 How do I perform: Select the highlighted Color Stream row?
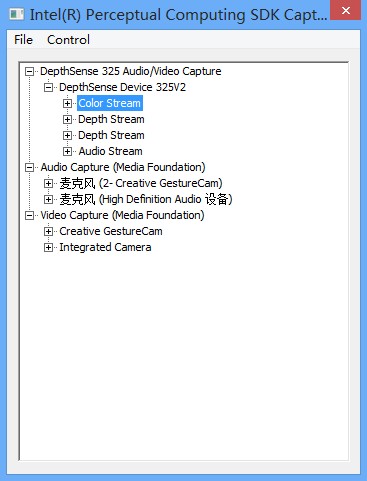click(110, 103)
